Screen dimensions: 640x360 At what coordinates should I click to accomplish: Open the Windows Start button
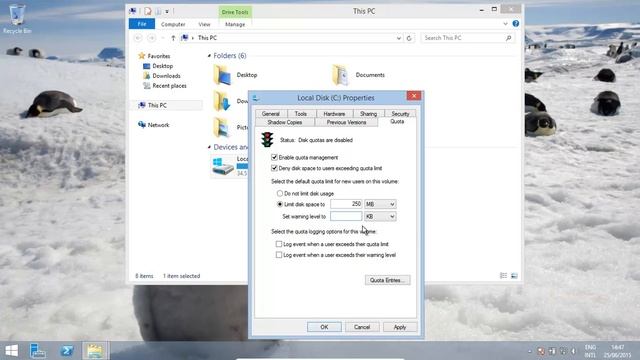tap(12, 351)
